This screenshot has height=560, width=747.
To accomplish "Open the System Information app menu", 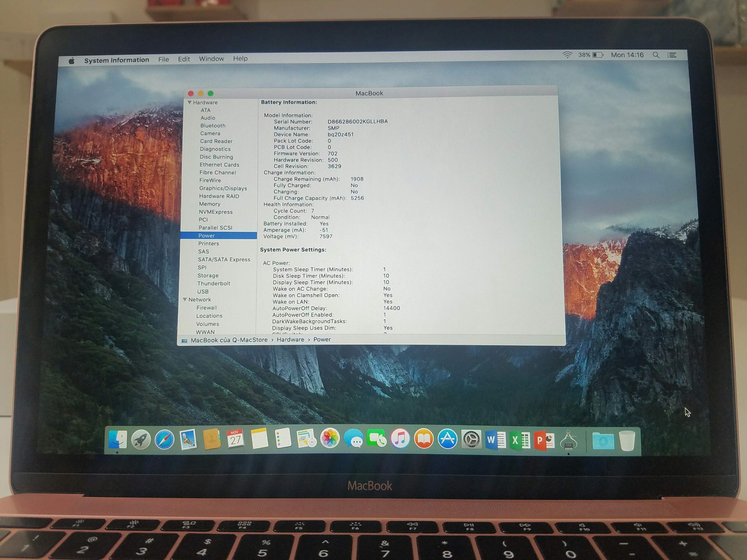I will [x=116, y=60].
